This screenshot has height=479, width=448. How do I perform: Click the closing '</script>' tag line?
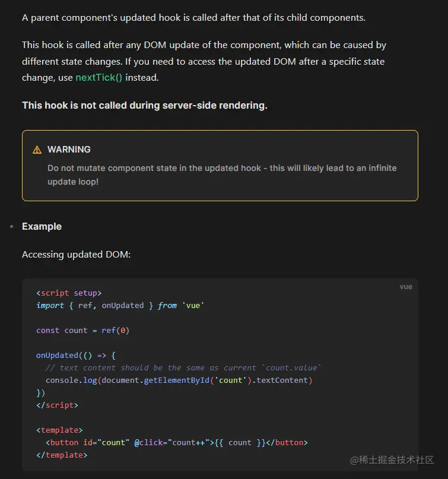pyautogui.click(x=57, y=405)
